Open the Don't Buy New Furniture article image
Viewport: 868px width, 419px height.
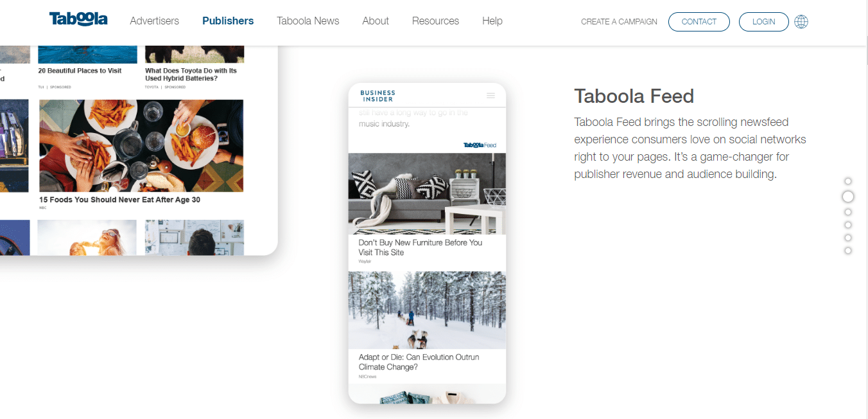pyautogui.click(x=427, y=193)
